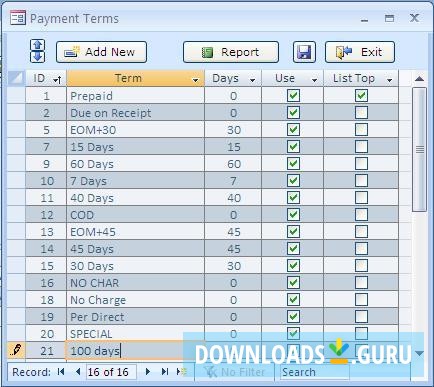Open the Days column filter dropdown
Image resolution: width=434 pixels, height=387 pixels.
[x=252, y=80]
